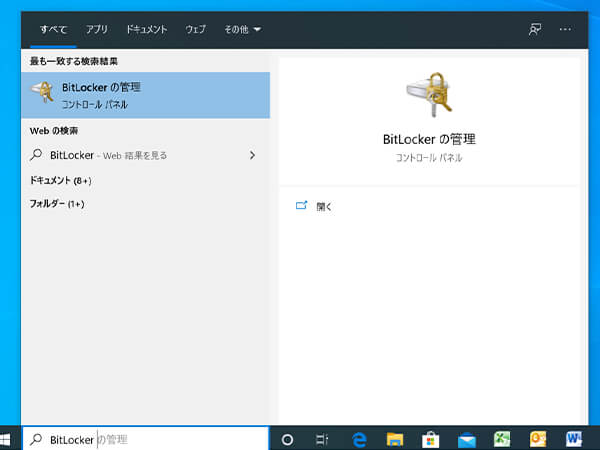Click the open icon next to 開く
The image size is (600, 450).
click(x=302, y=205)
